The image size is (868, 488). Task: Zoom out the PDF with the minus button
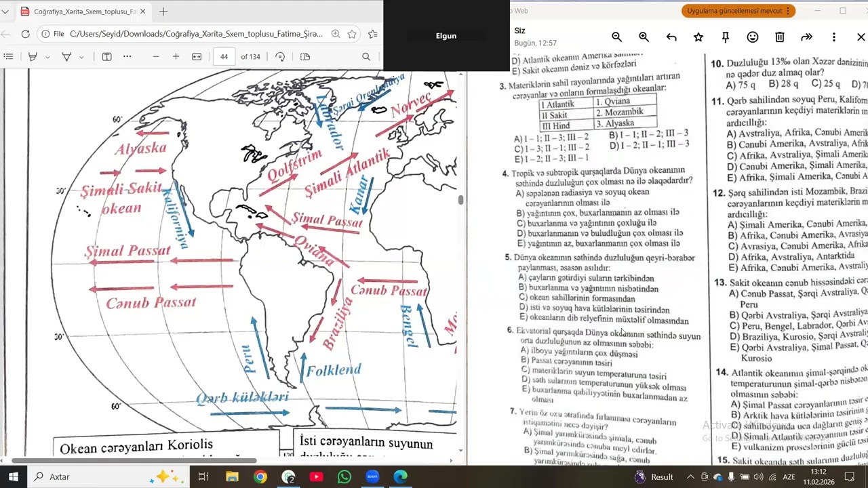point(156,57)
